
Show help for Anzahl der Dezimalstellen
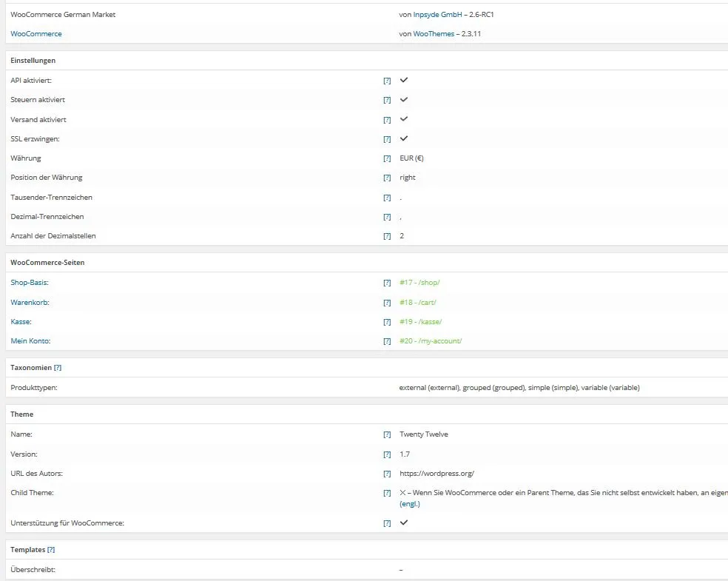click(x=387, y=236)
